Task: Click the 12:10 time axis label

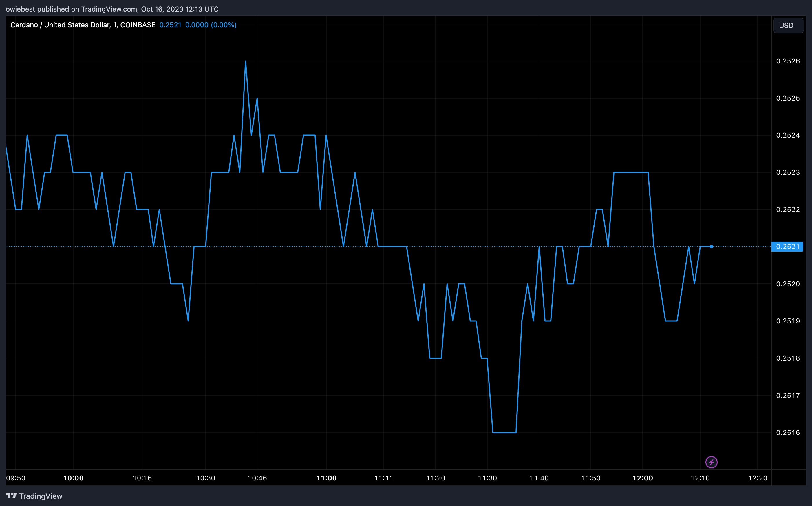Action: click(x=700, y=478)
